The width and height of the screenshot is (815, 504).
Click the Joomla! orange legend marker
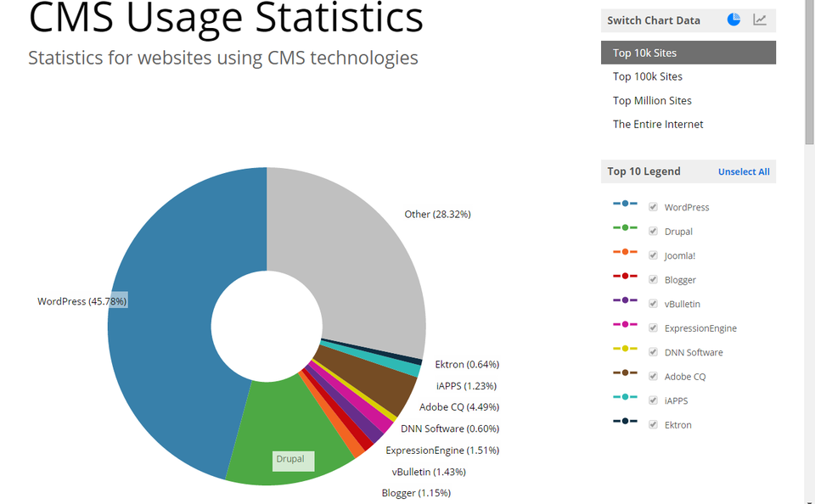625,252
